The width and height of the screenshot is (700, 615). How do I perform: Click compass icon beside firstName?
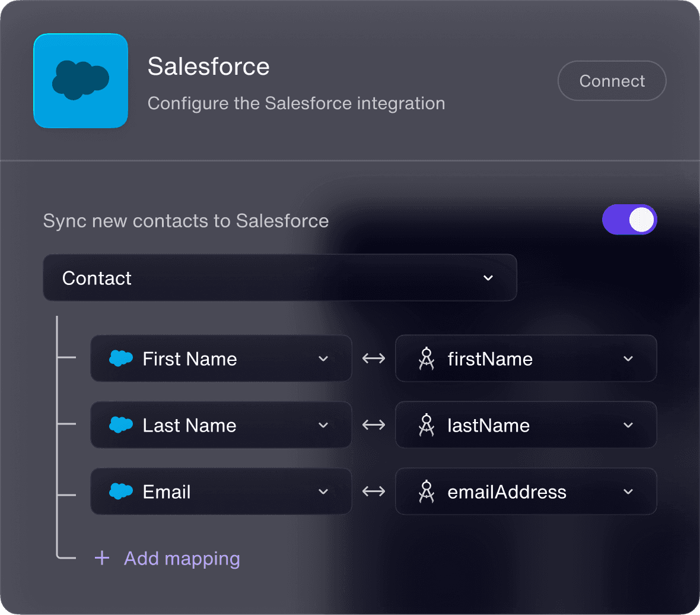coord(426,359)
